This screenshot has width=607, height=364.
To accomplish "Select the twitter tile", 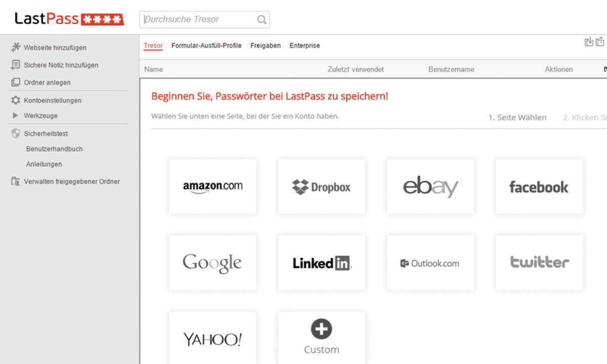I will tap(539, 263).
